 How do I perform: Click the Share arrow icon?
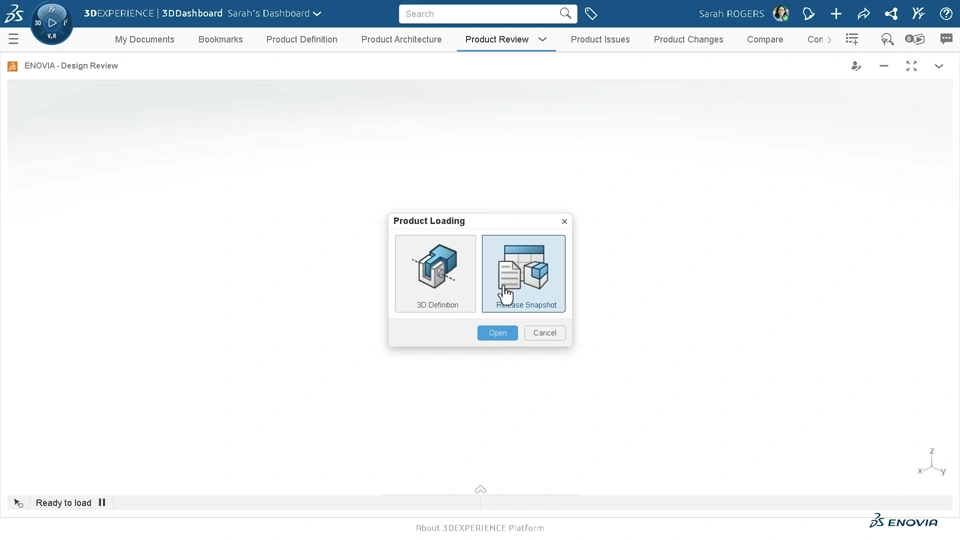tap(863, 13)
